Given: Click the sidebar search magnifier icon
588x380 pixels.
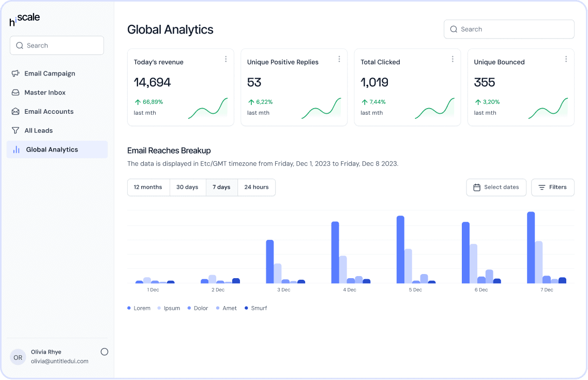Looking at the screenshot, I should pyautogui.click(x=20, y=45).
